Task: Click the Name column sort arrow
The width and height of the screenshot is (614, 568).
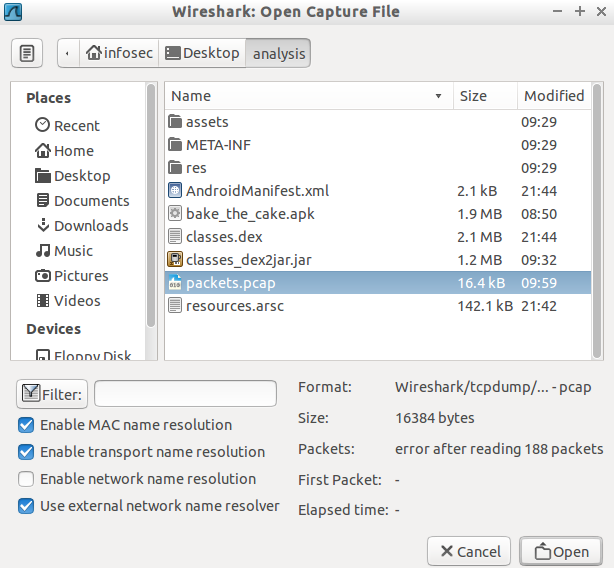Action: [x=438, y=97]
